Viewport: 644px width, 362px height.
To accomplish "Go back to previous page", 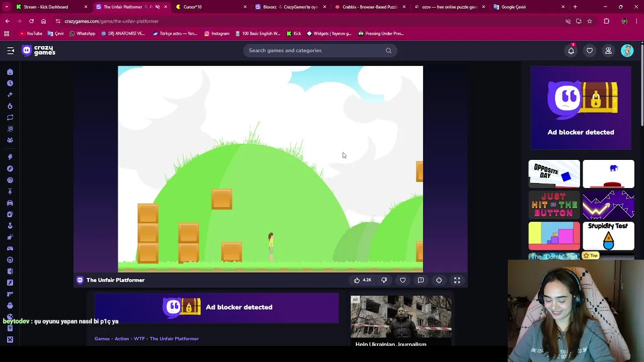I will pyautogui.click(x=7, y=21).
